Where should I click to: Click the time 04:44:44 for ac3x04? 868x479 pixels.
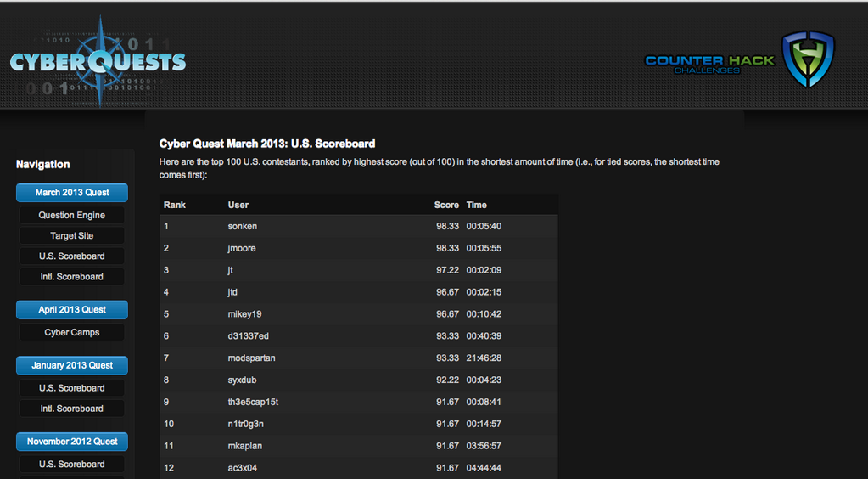(x=484, y=468)
